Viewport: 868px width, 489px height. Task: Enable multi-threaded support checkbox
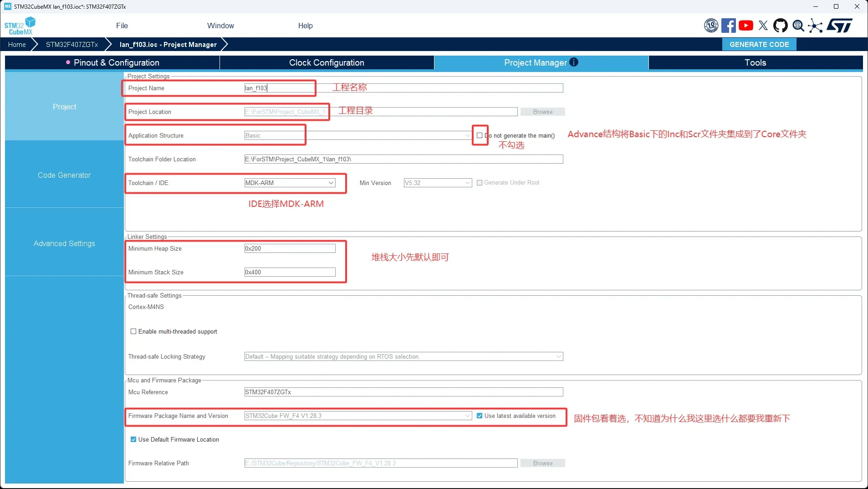point(133,331)
